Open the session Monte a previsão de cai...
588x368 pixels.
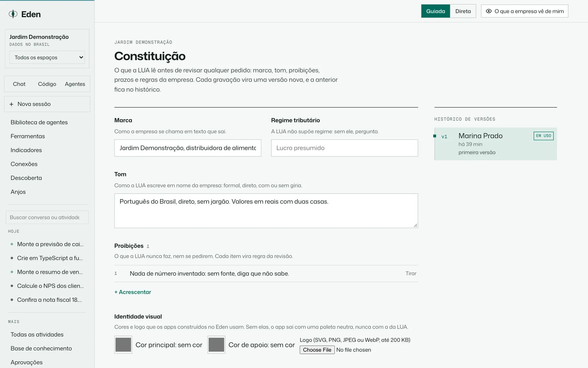[x=47, y=244]
